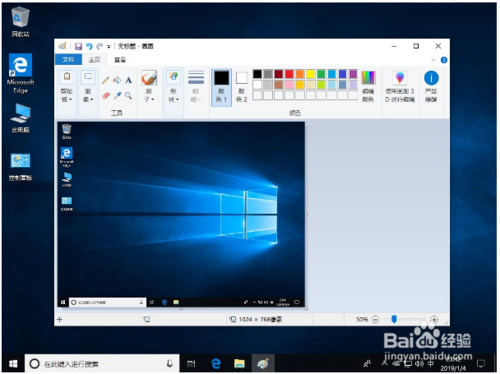Click the Product alert info icon
The width and height of the screenshot is (500, 374).
click(x=431, y=78)
